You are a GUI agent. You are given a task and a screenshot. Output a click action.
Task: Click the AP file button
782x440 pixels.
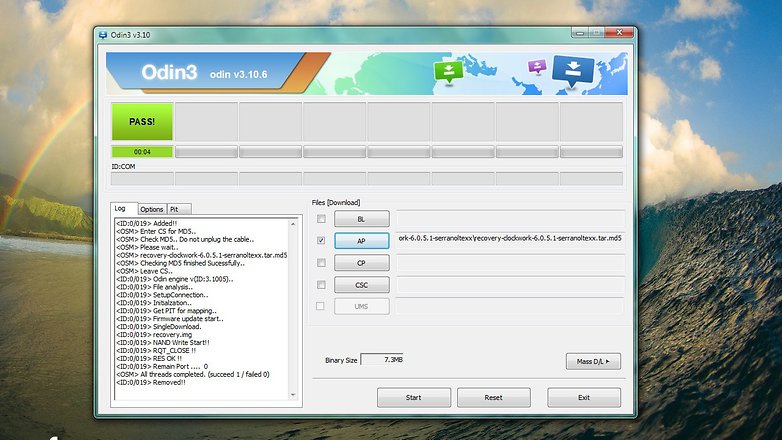pyautogui.click(x=362, y=241)
